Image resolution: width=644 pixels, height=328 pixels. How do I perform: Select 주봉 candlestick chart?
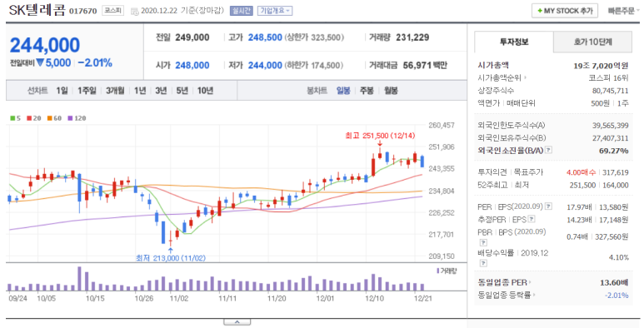pyautogui.click(x=367, y=91)
